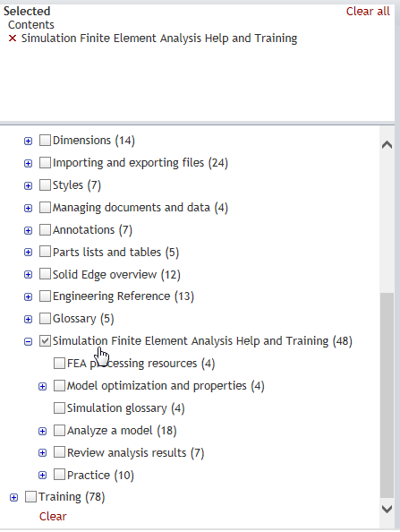Expand the Practice plus icon
Image resolution: width=400 pixels, height=532 pixels.
(x=42, y=476)
